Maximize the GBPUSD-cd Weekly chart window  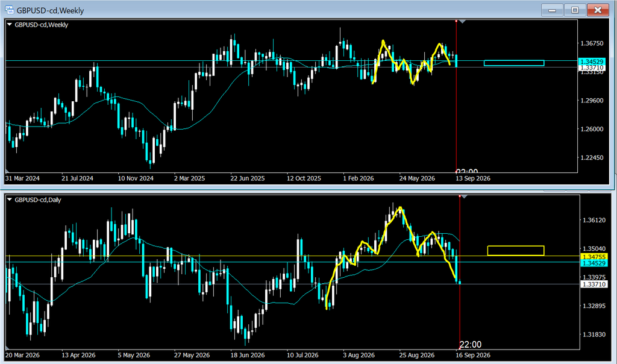[575, 10]
